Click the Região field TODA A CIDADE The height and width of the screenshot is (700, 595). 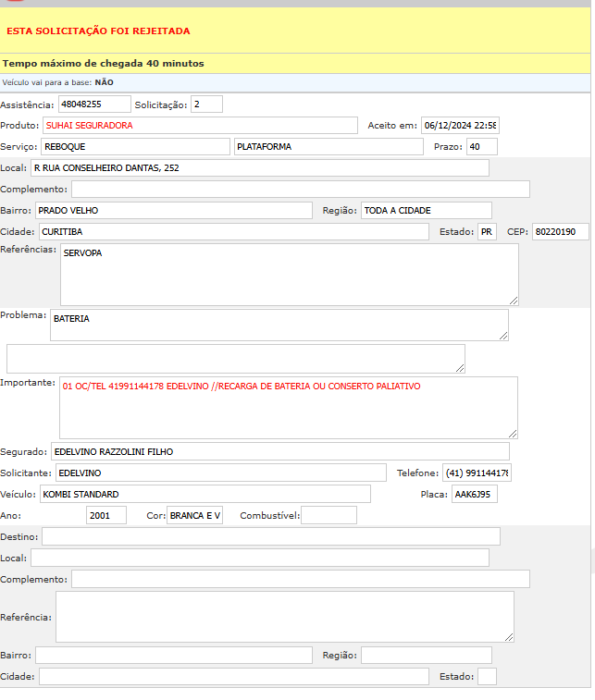coord(426,210)
